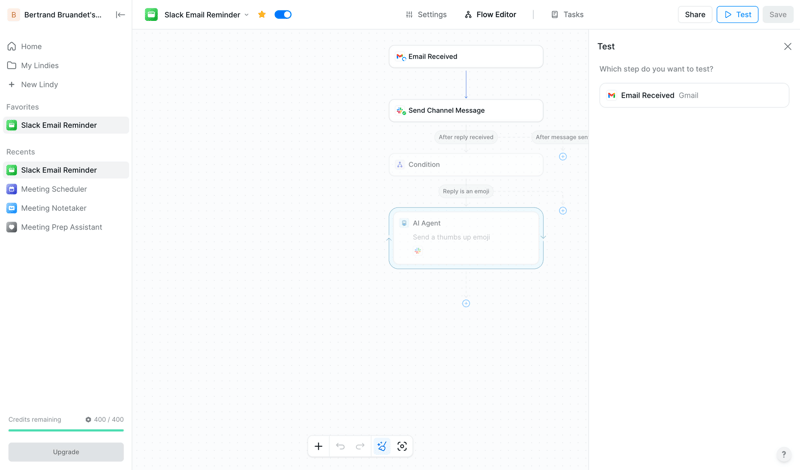Open Slack Email Reminder under Favorites
Image resolution: width=800 pixels, height=470 pixels.
tap(66, 125)
